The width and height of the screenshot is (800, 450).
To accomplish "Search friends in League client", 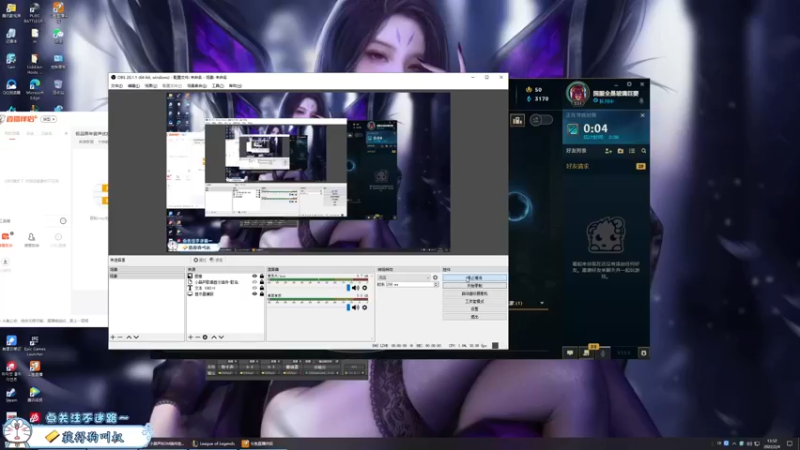I will click(x=644, y=151).
